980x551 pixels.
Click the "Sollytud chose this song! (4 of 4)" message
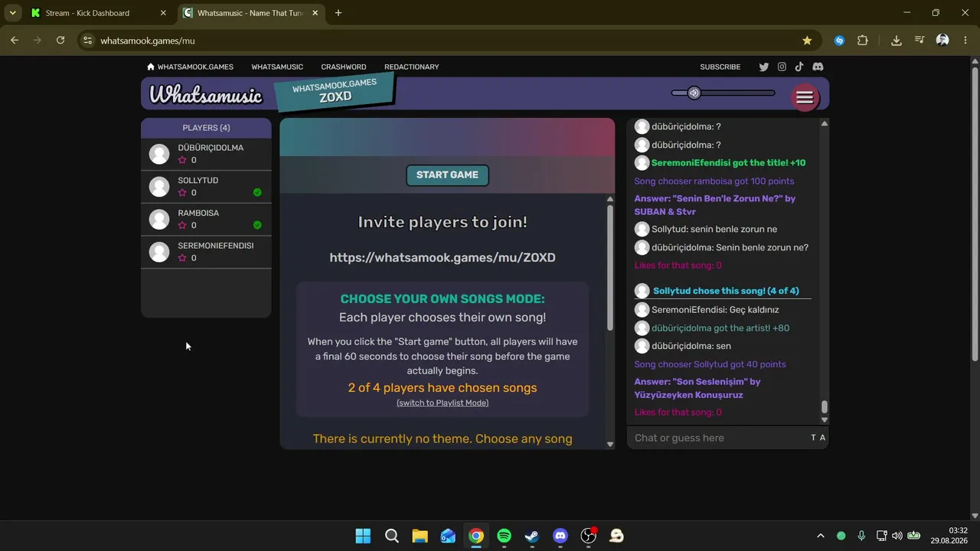pos(726,291)
